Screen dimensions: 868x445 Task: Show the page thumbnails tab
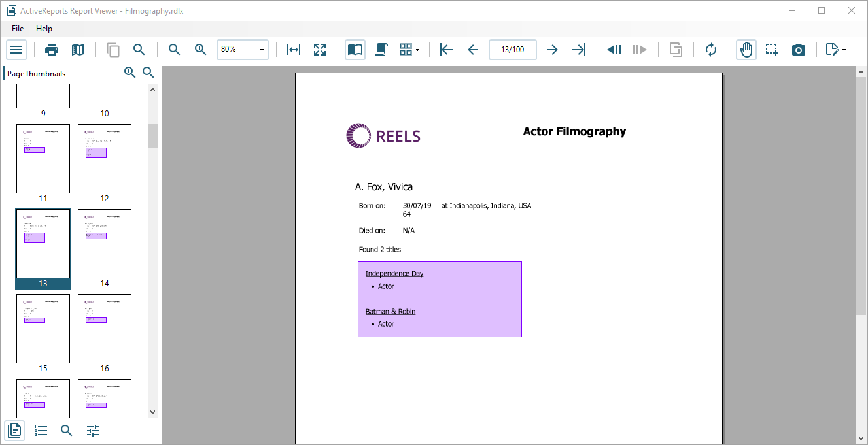15,431
